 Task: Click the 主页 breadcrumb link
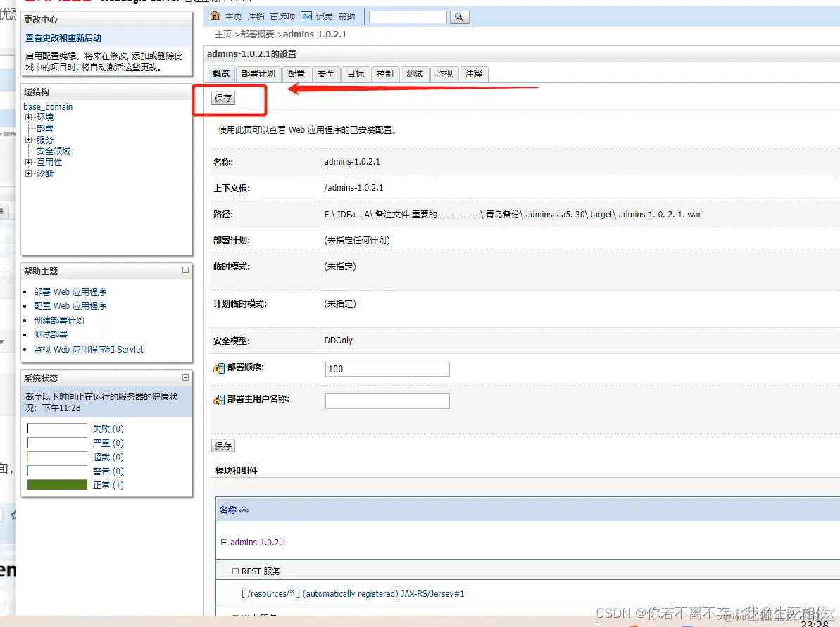coord(223,34)
